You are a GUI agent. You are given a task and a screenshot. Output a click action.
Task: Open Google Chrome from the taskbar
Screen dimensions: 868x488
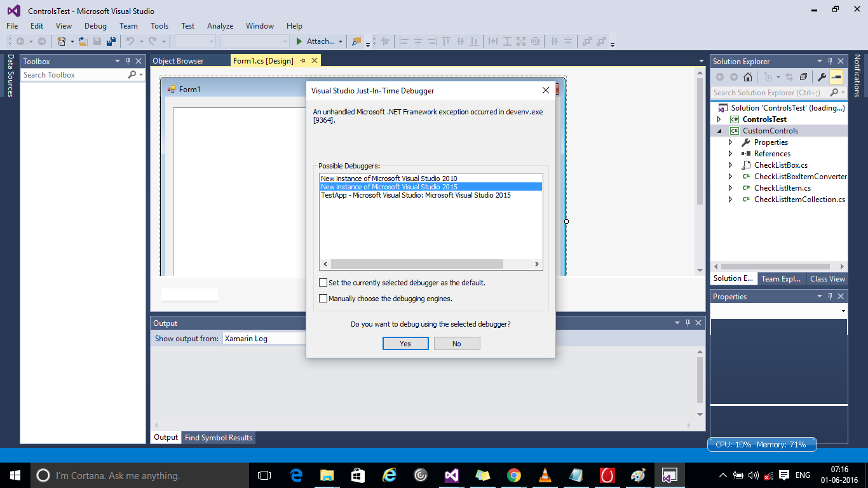[514, 475]
